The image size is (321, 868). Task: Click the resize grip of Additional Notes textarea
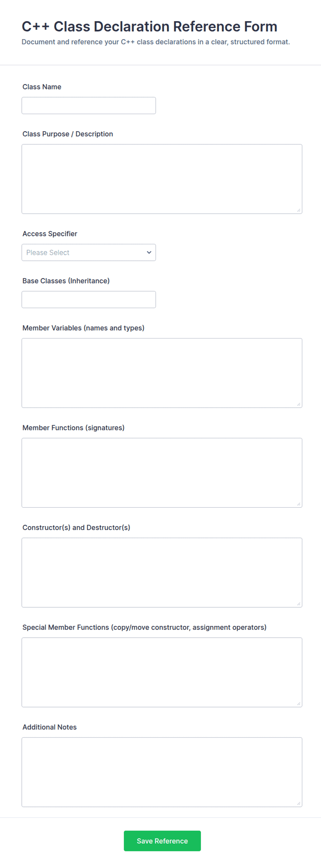[299, 803]
